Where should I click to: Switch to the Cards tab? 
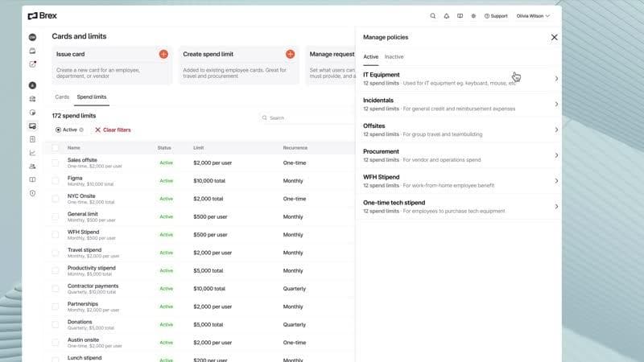tap(62, 97)
